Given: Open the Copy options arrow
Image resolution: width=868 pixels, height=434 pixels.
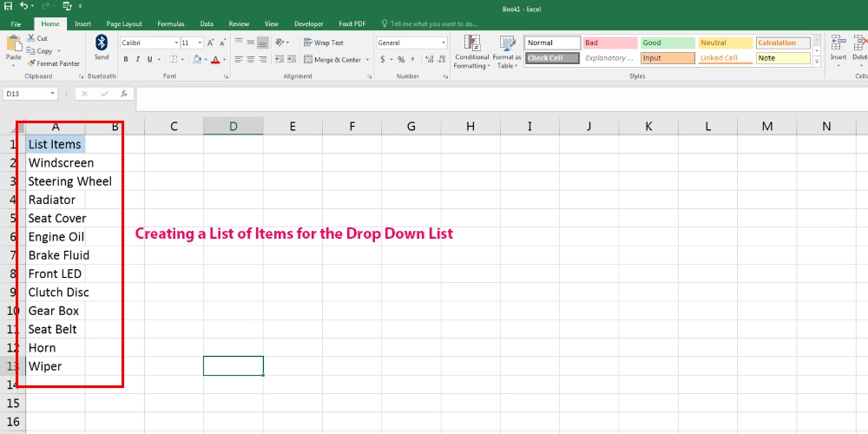Looking at the screenshot, I should 57,51.
